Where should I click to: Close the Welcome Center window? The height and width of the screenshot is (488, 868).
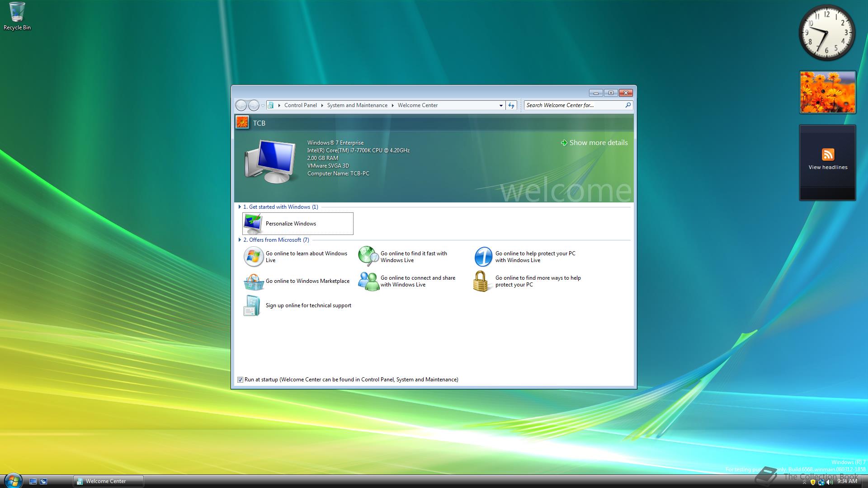pyautogui.click(x=626, y=93)
